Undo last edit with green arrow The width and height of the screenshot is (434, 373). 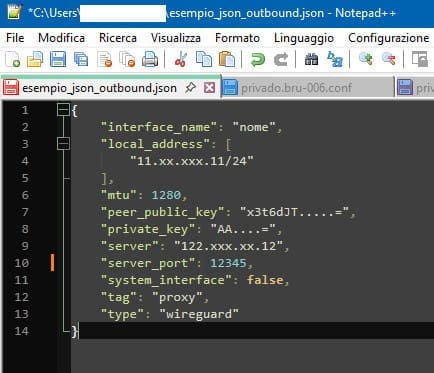(258, 60)
